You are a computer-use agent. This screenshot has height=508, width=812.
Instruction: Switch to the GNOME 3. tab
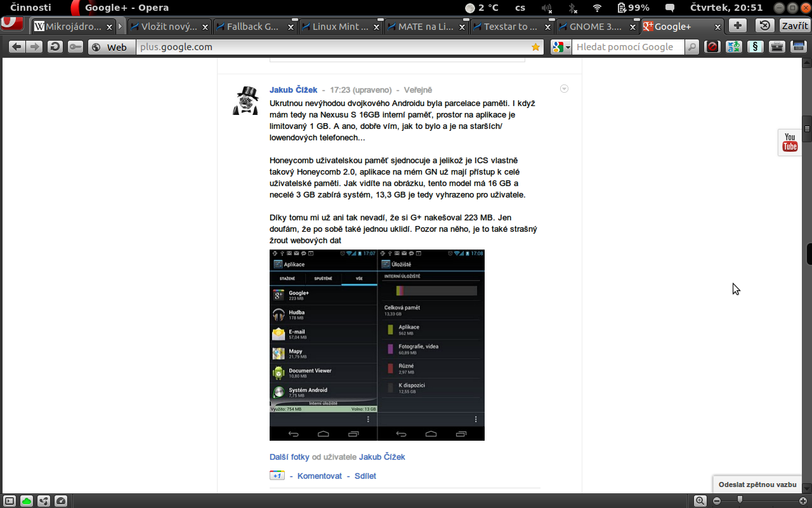click(x=598, y=27)
